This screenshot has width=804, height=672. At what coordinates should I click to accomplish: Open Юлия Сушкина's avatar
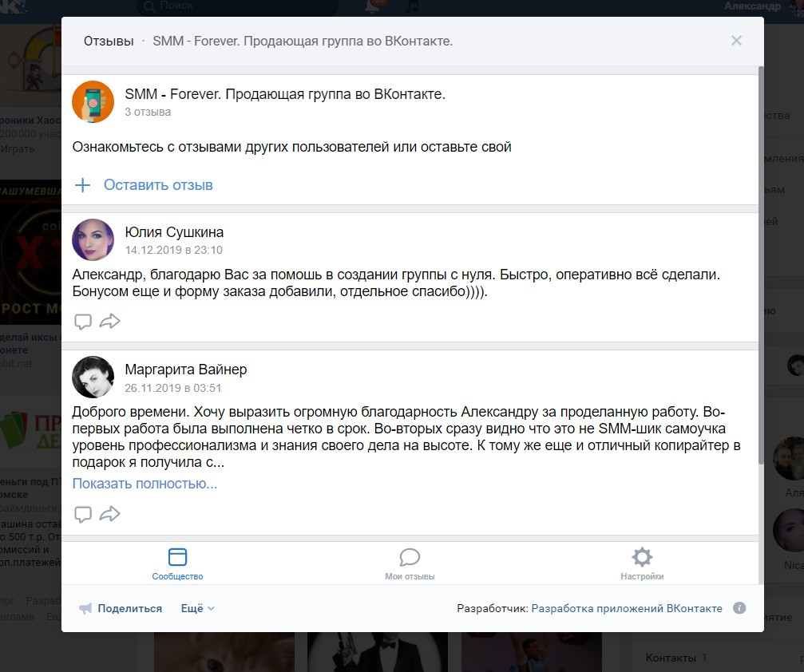tap(93, 239)
